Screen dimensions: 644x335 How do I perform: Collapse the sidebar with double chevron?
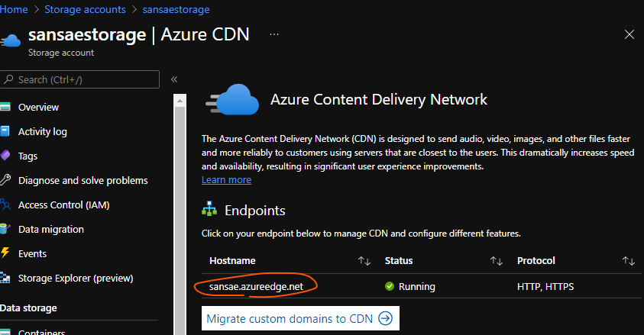click(x=174, y=79)
